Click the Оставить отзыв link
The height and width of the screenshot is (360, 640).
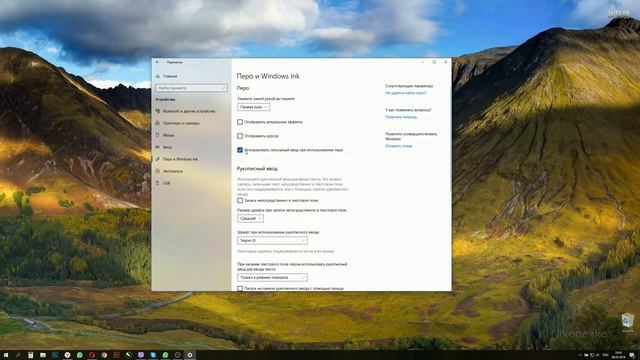click(x=398, y=146)
